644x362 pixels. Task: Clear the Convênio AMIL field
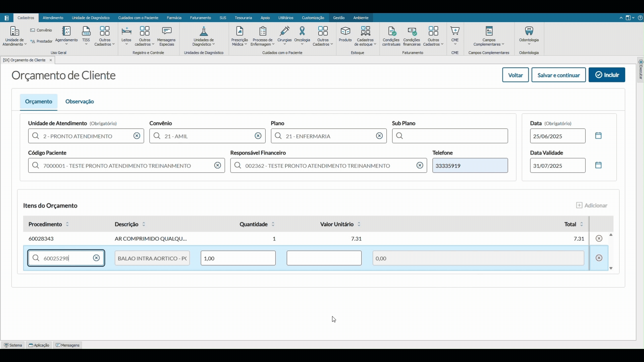point(258,136)
